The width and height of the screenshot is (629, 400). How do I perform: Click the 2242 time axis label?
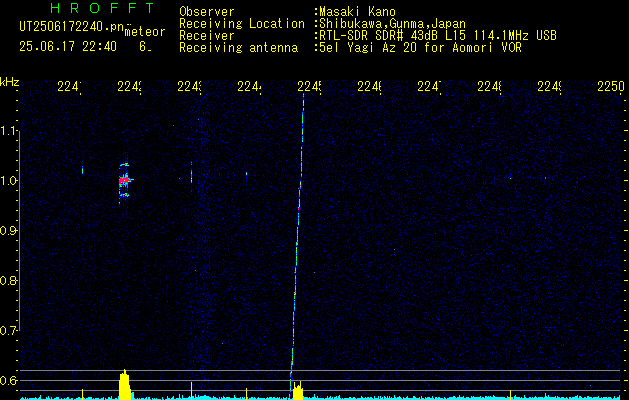pos(129,86)
